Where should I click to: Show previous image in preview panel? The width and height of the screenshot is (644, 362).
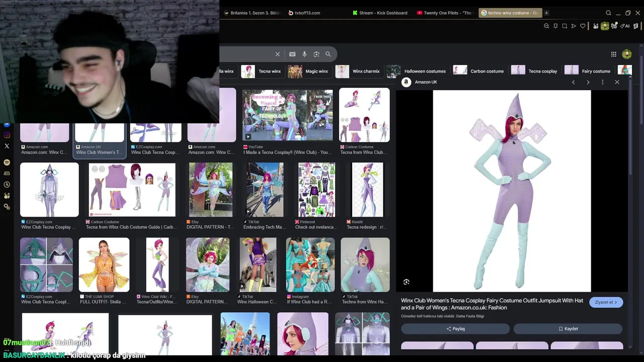pyautogui.click(x=573, y=82)
